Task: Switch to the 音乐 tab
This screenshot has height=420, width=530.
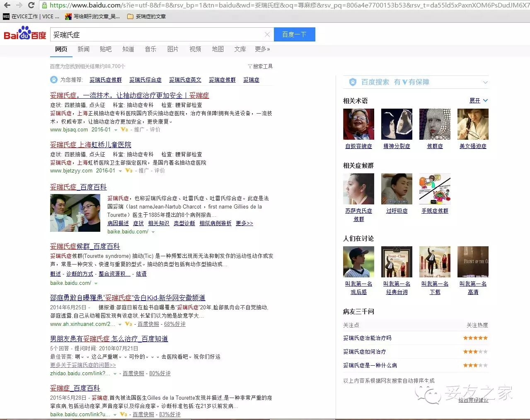Action: pyautogui.click(x=150, y=49)
